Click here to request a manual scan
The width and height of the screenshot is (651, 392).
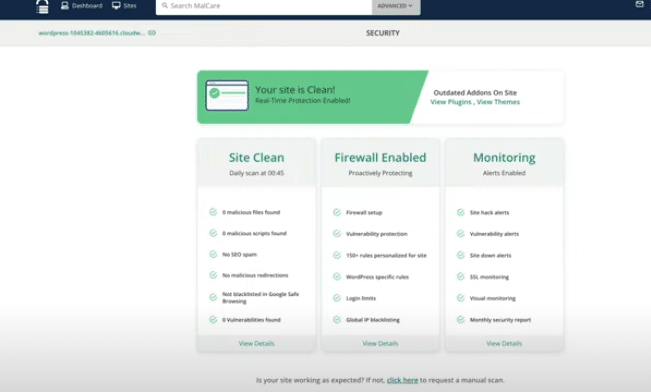point(402,380)
